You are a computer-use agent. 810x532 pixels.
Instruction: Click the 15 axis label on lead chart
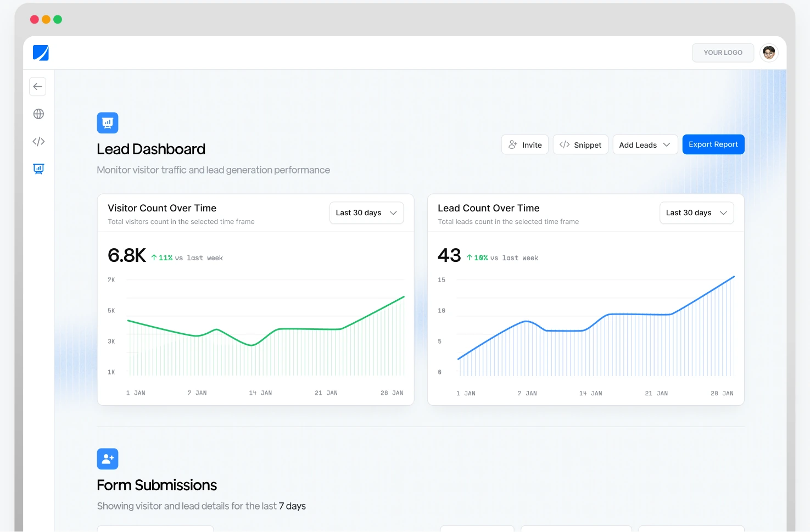[442, 280]
